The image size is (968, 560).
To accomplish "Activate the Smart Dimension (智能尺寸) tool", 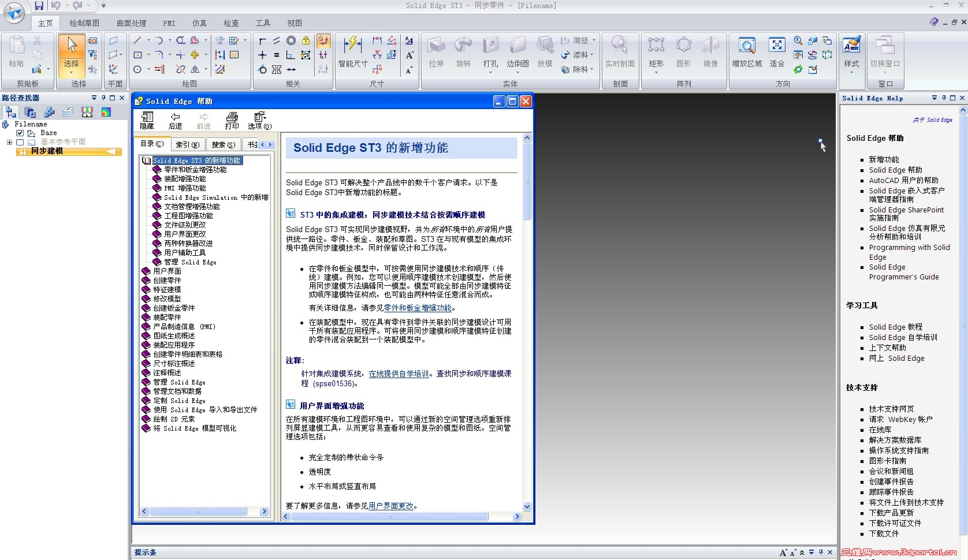I will tap(353, 52).
